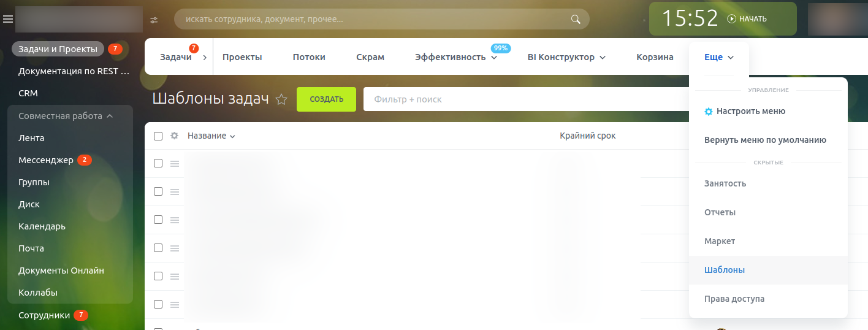Open list settings gear in table header
The image size is (868, 330).
[x=174, y=136]
